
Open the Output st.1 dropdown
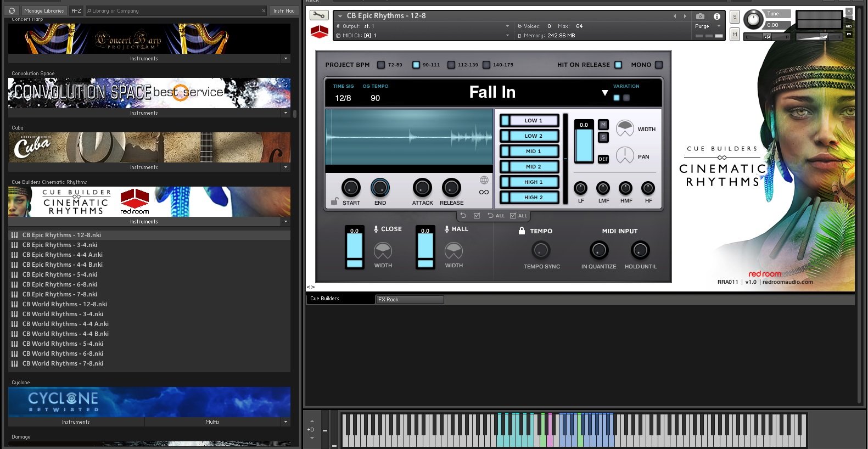(x=507, y=26)
